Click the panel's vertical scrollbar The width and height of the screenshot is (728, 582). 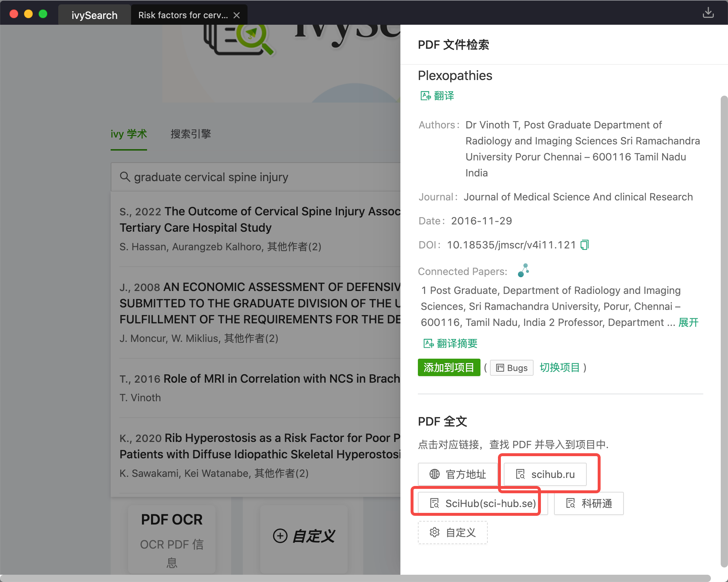click(724, 331)
